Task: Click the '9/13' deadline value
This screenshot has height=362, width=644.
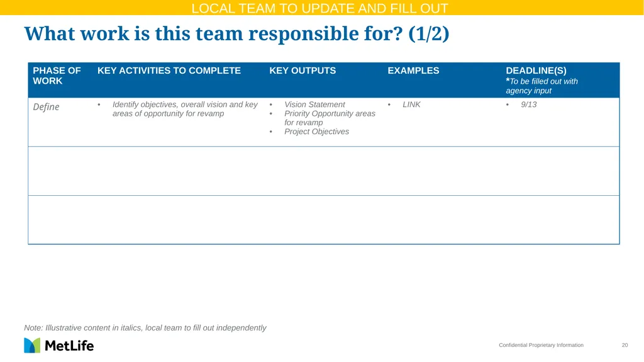Action: [x=528, y=105]
